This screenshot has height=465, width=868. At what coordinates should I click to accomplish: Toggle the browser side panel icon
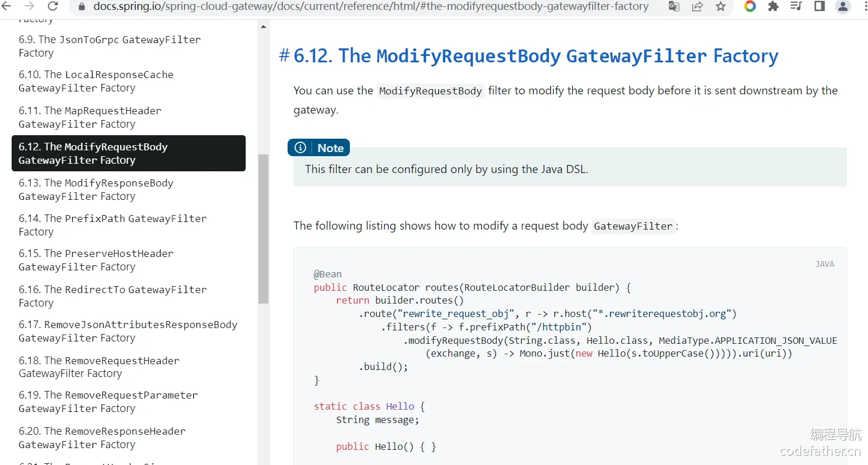[820, 6]
